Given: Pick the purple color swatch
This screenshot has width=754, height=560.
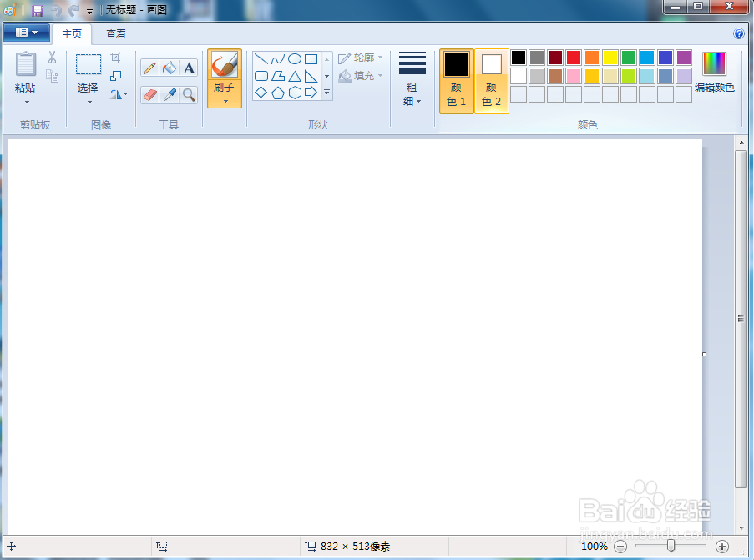Looking at the screenshot, I should click(x=683, y=58).
